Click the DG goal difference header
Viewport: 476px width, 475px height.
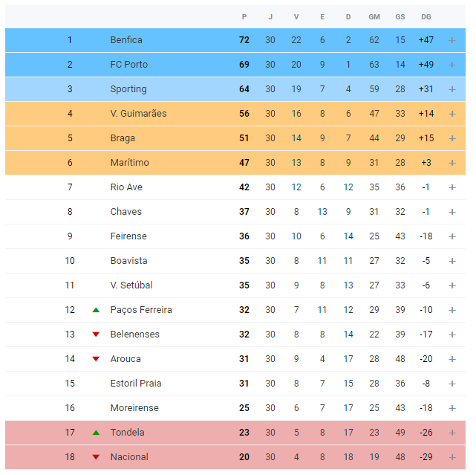tap(426, 17)
